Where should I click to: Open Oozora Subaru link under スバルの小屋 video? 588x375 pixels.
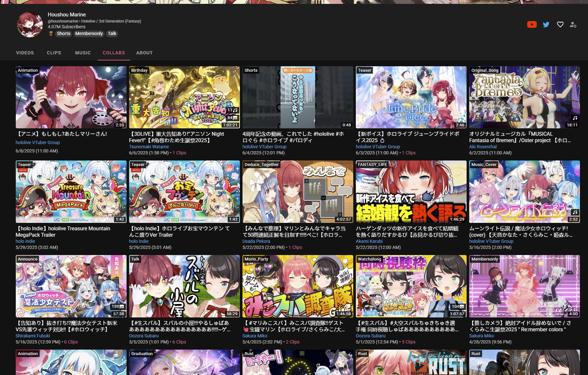pyautogui.click(x=144, y=336)
